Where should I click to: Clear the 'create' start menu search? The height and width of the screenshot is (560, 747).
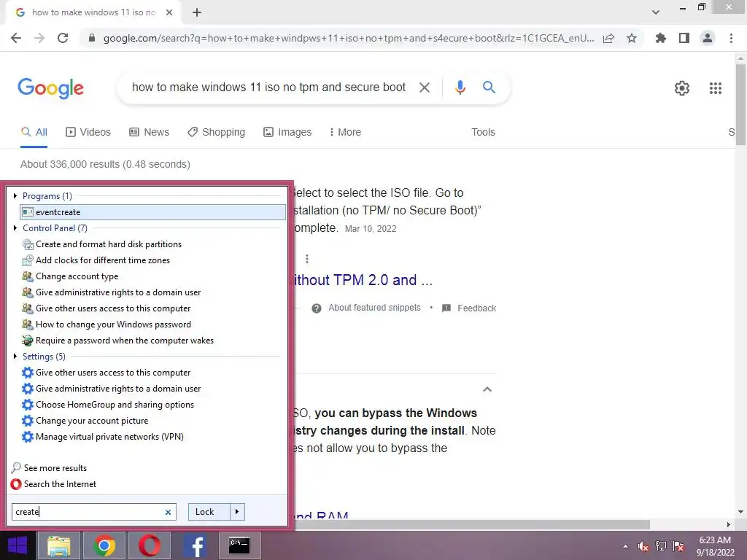point(168,513)
